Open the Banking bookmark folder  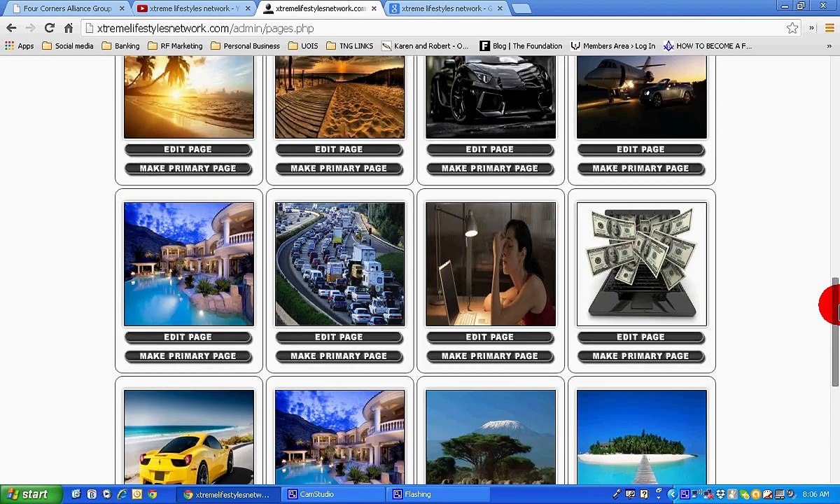(x=121, y=46)
